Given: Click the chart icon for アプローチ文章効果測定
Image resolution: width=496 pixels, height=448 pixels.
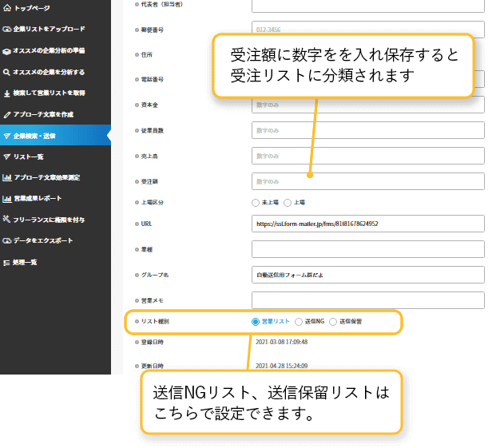Looking at the screenshot, I should (7, 177).
